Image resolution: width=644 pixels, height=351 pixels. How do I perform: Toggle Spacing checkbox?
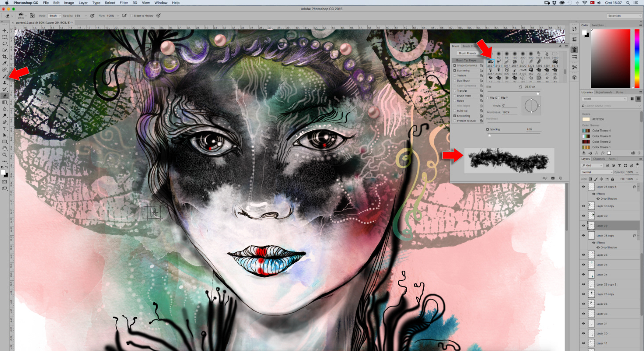[487, 129]
